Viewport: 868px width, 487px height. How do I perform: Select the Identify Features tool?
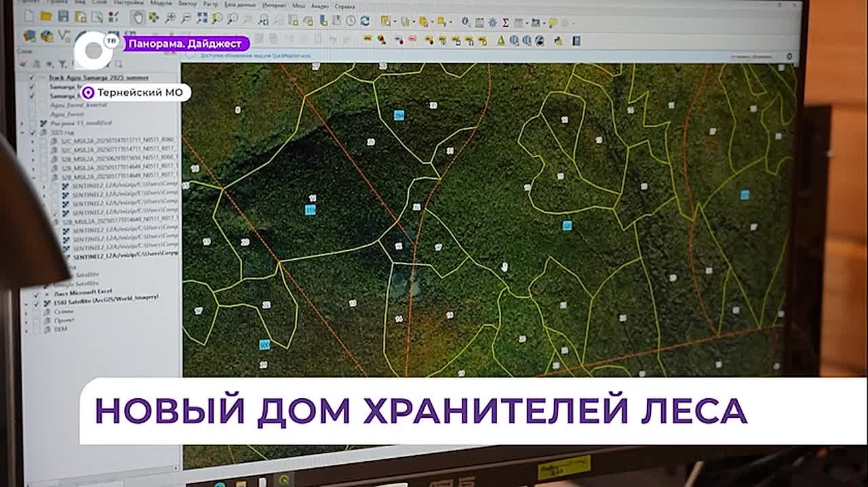point(465,22)
